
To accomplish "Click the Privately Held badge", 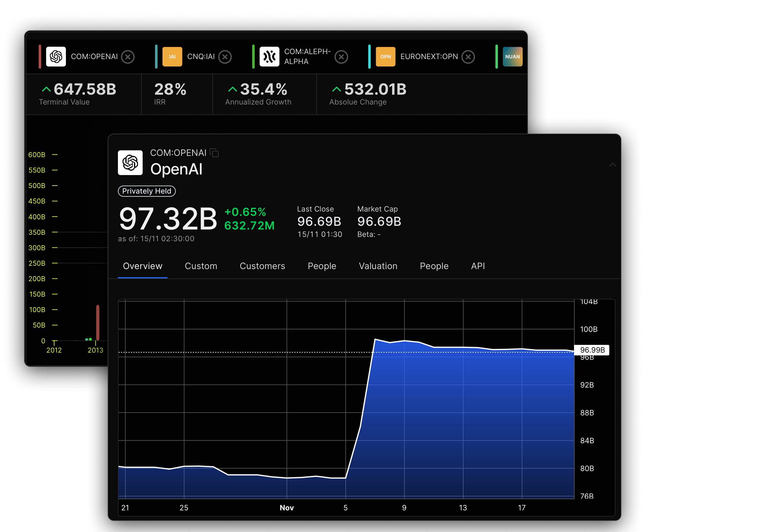I will tap(147, 191).
